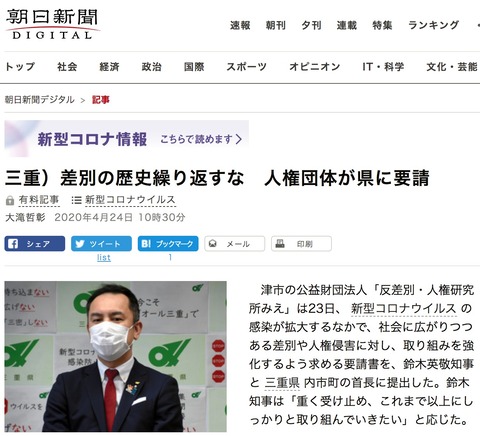Click the list icon before 新型コロナウイルス tag

(x=76, y=200)
